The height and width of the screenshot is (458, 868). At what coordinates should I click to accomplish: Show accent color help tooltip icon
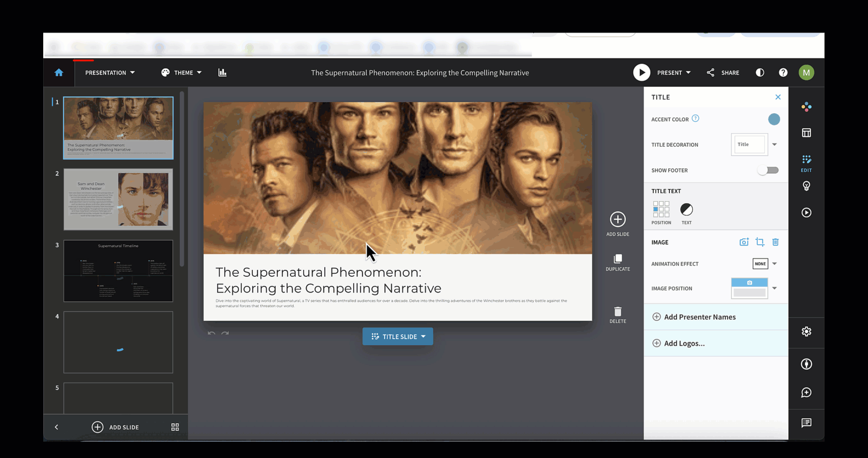click(x=696, y=119)
